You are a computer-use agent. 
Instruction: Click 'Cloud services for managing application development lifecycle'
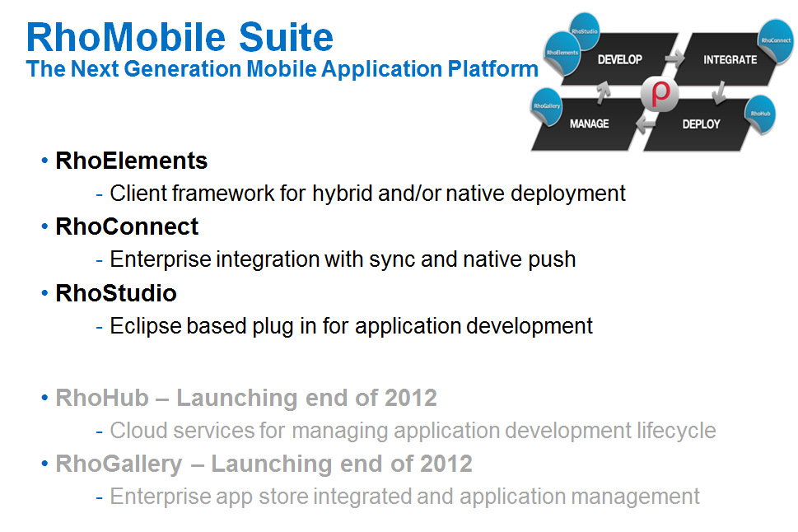[x=413, y=431]
